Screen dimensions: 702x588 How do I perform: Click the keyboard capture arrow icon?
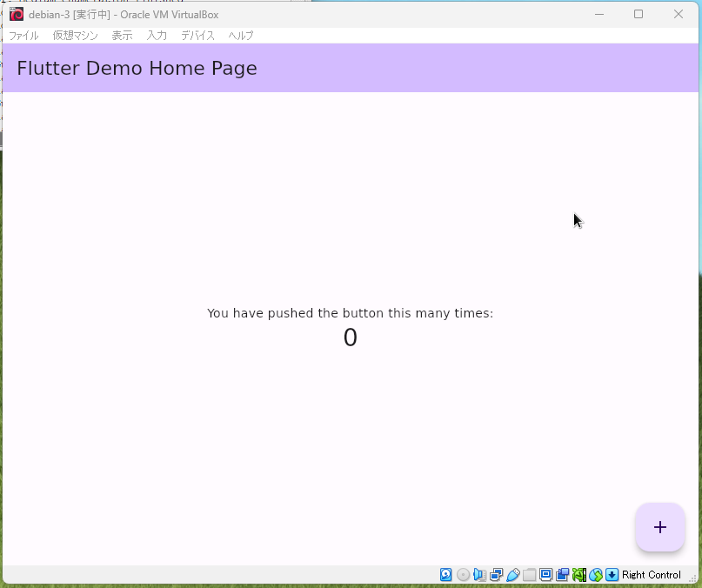612,575
